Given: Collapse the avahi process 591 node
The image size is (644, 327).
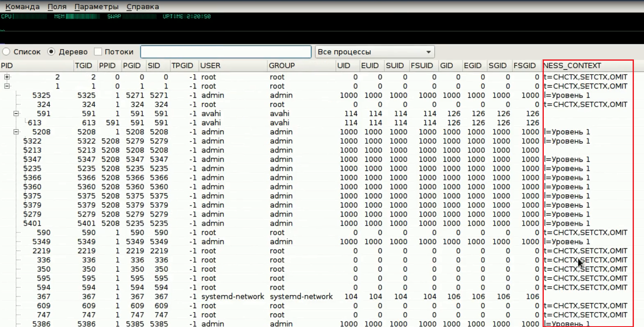Looking at the screenshot, I should [16, 113].
